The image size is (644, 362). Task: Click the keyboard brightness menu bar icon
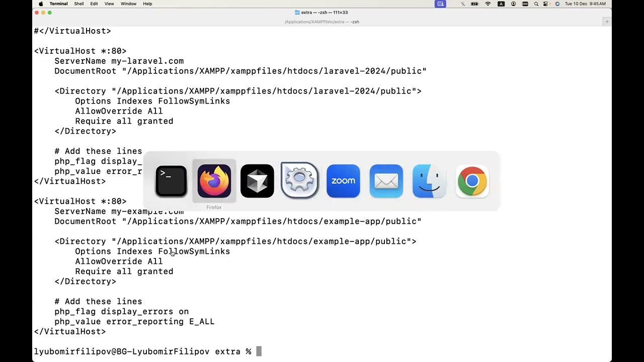525,4
